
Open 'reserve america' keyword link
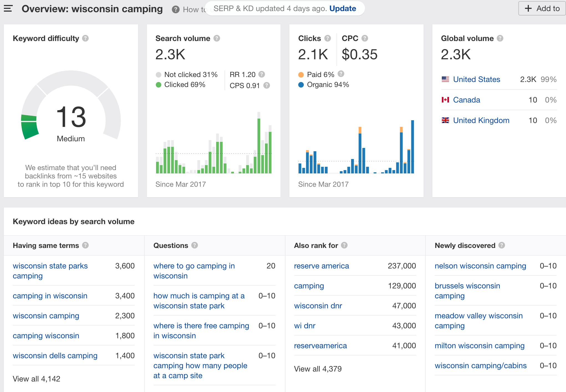tap(321, 266)
